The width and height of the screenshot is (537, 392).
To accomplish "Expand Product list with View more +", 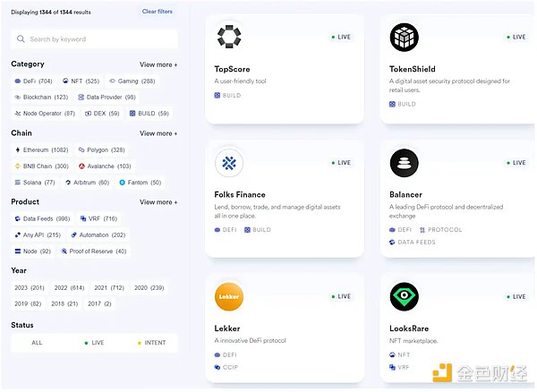I will pos(158,202).
